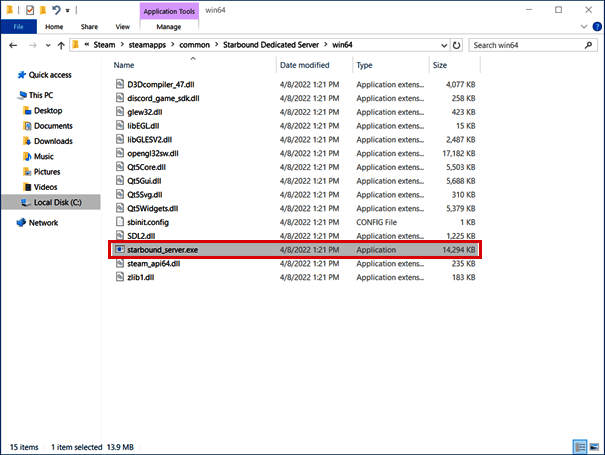The image size is (605, 455).
Task: Select the discord_game_sdk.dll file icon
Action: tap(120, 98)
